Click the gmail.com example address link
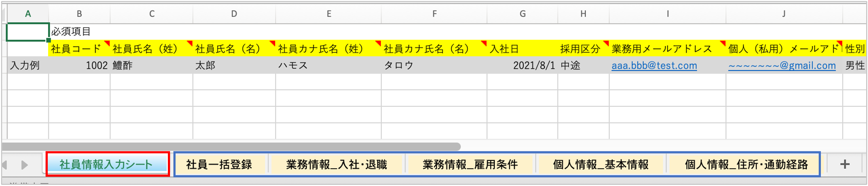The image size is (868, 186). tap(782, 65)
